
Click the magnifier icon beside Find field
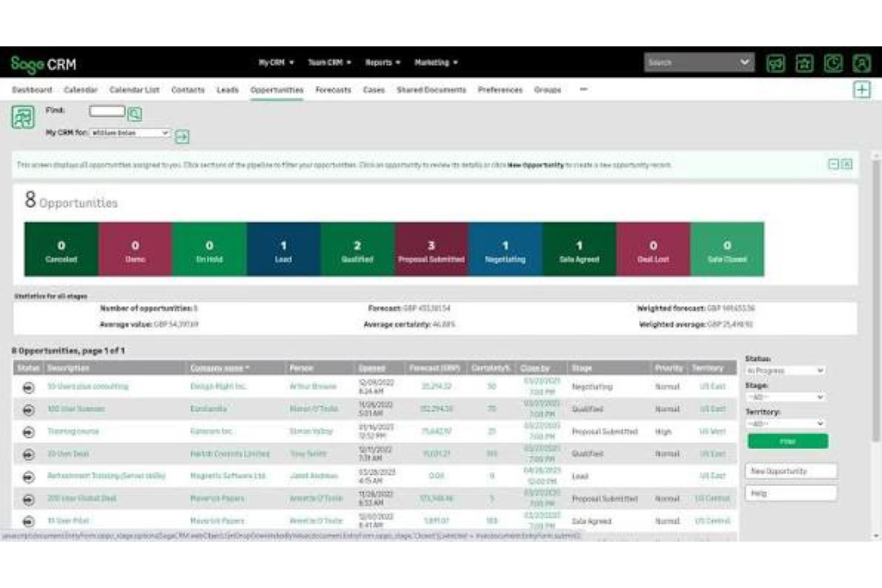(x=135, y=114)
